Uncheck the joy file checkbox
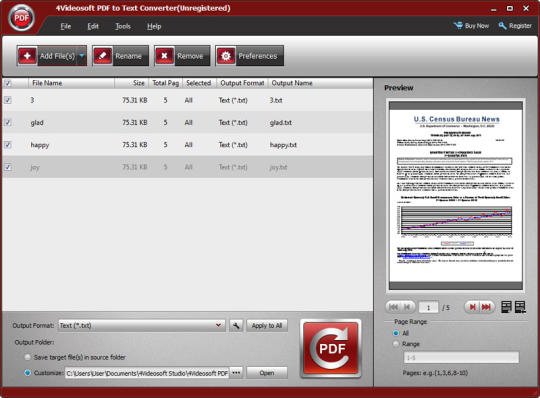The image size is (540, 398). [x=8, y=167]
